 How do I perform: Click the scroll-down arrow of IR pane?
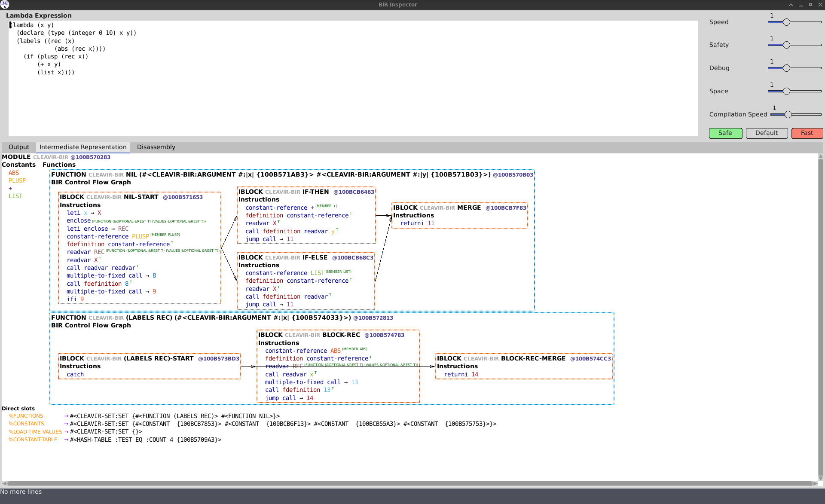[821, 478]
